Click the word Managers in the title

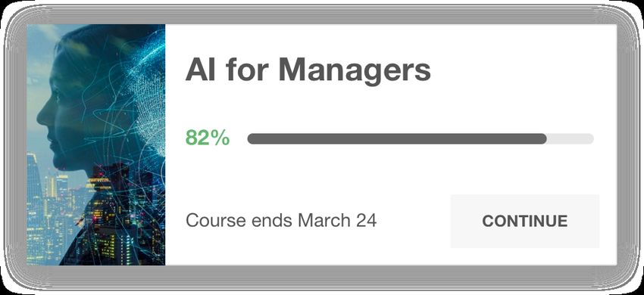[x=355, y=70]
